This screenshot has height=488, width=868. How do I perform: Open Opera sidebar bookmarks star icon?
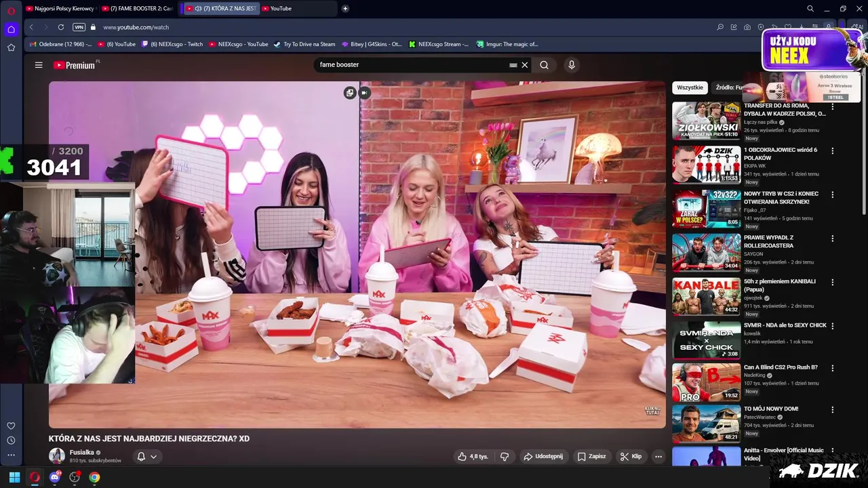[11, 47]
